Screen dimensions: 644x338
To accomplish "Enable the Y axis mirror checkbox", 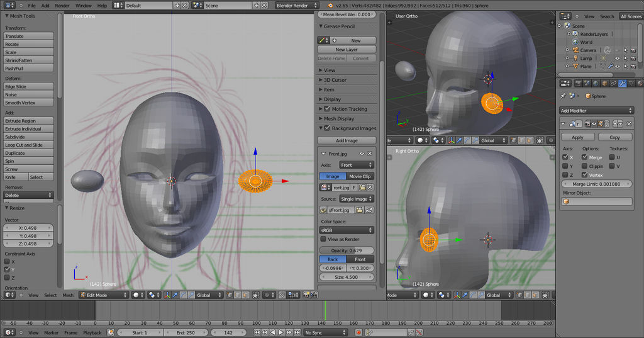I will tap(565, 166).
